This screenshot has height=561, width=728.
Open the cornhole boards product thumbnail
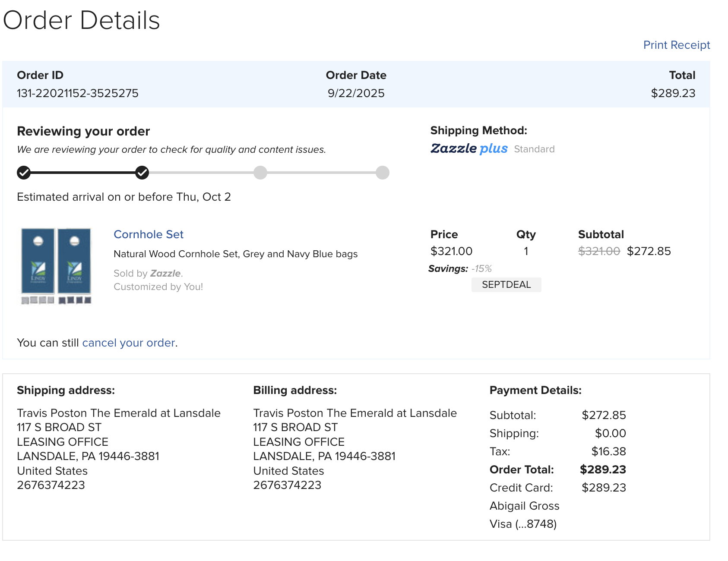coord(56,266)
